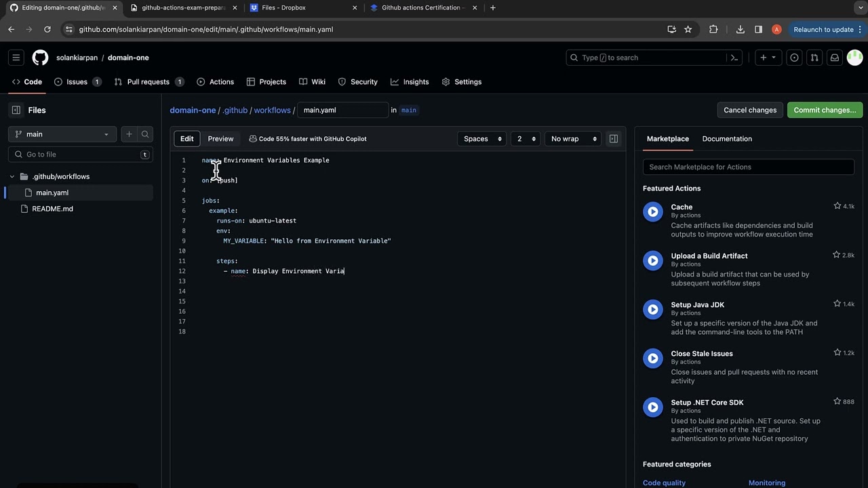Select README.md in the file tree

coord(52,209)
